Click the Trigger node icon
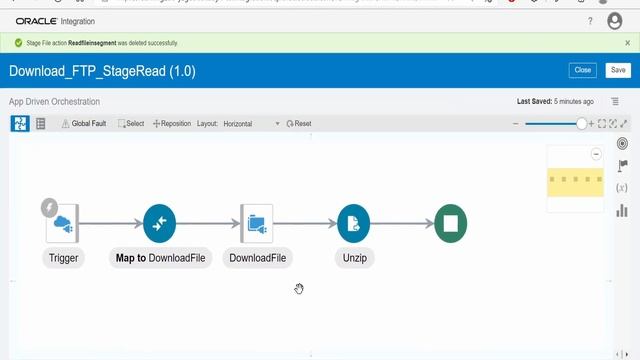Image resolution: width=640 pixels, height=360 pixels. coord(62,223)
